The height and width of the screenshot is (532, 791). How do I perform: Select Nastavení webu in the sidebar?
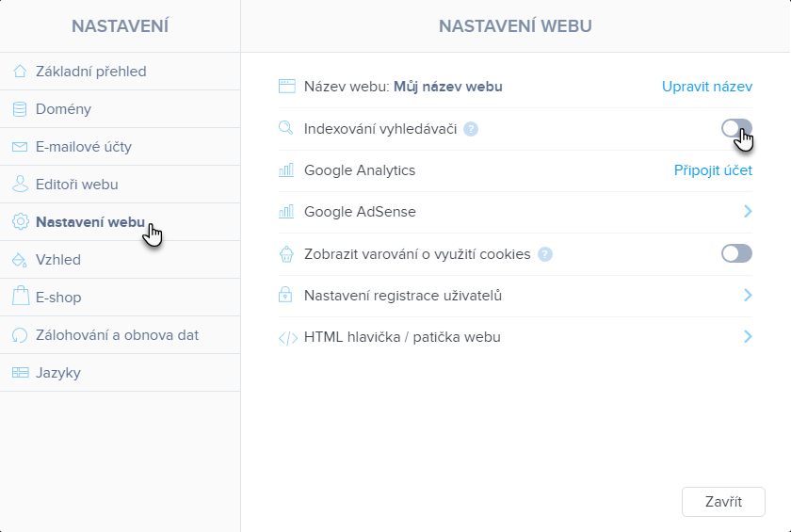click(x=89, y=222)
